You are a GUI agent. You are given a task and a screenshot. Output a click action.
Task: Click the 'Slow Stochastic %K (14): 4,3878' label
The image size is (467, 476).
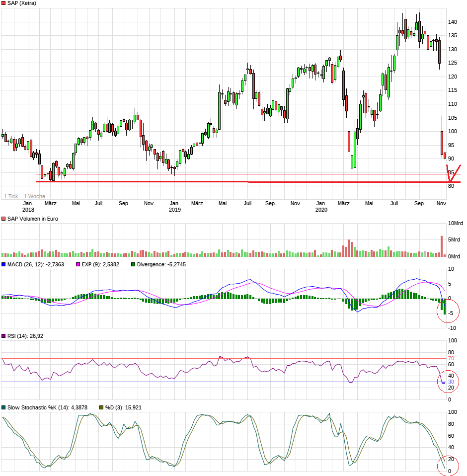(47, 408)
